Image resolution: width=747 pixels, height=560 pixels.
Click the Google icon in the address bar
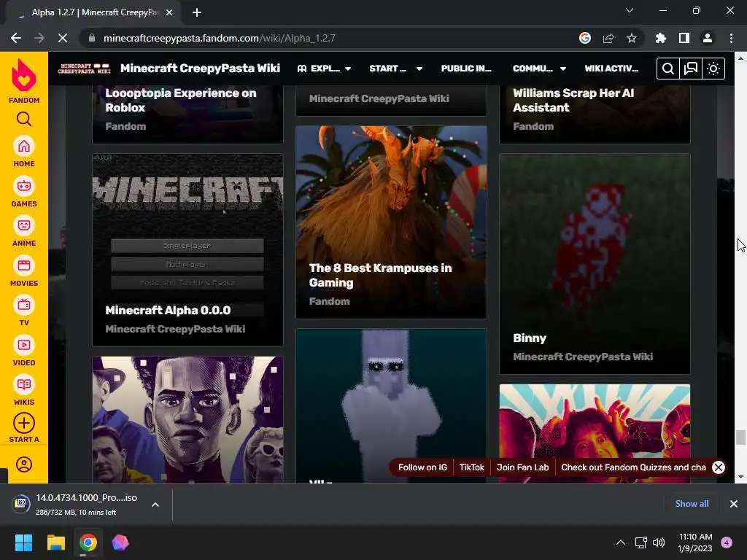585,38
